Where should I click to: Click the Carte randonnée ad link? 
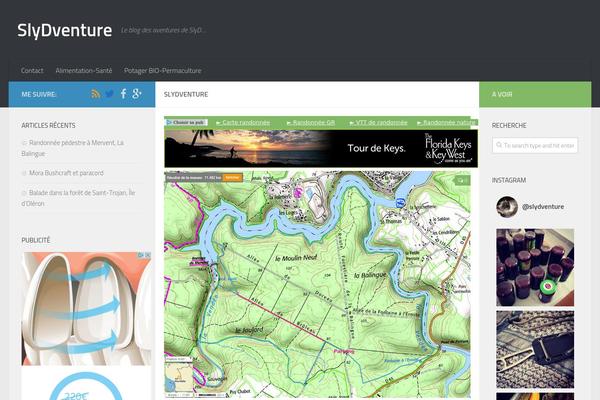(x=243, y=122)
